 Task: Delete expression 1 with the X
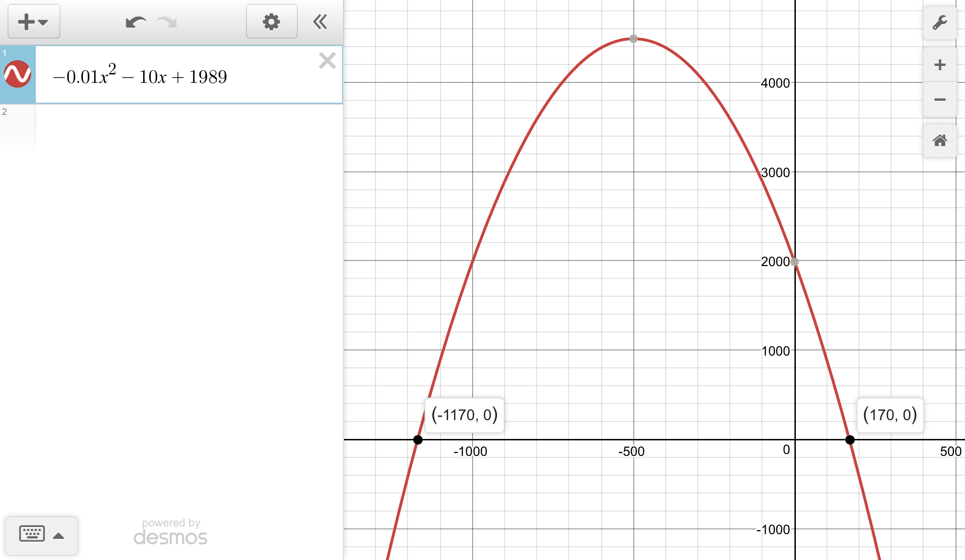[x=327, y=61]
